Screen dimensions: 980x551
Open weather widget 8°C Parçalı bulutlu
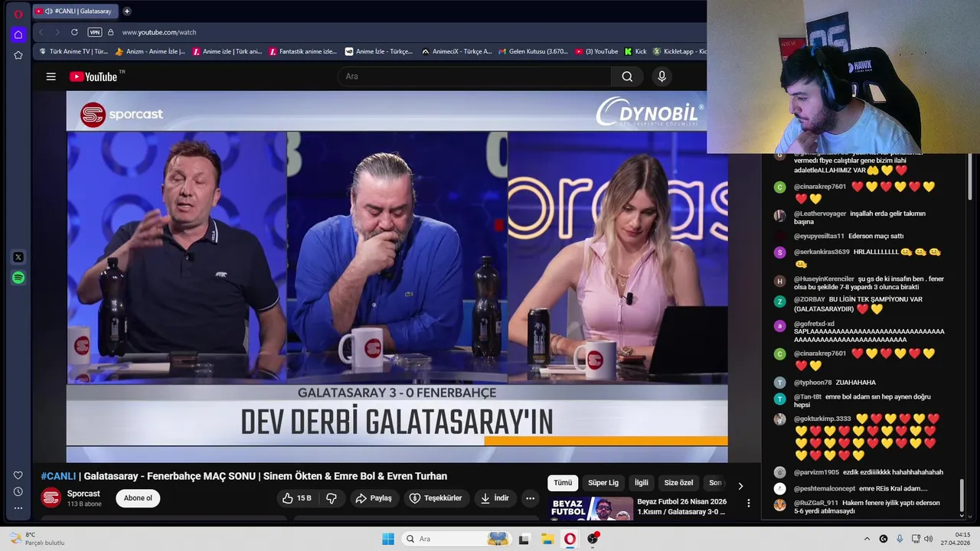(37, 539)
